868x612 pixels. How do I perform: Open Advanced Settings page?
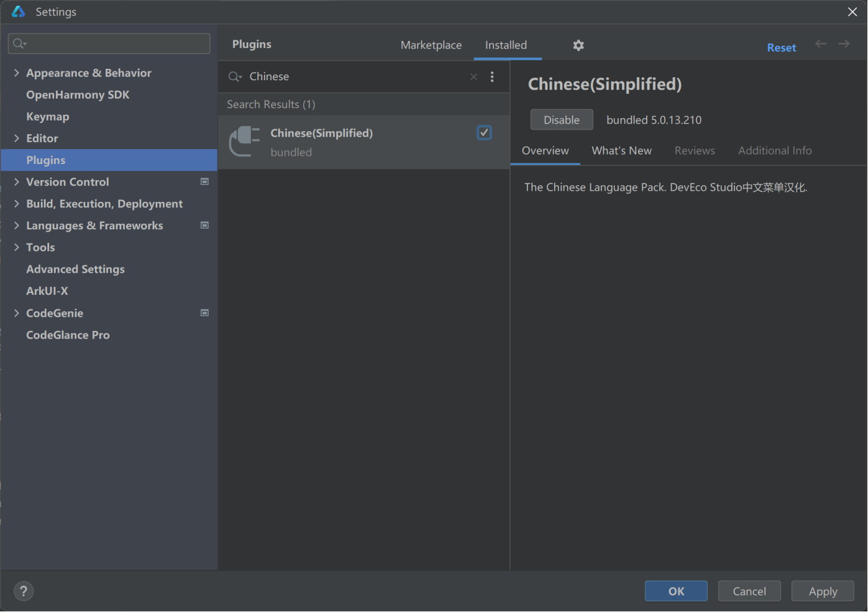coord(76,269)
